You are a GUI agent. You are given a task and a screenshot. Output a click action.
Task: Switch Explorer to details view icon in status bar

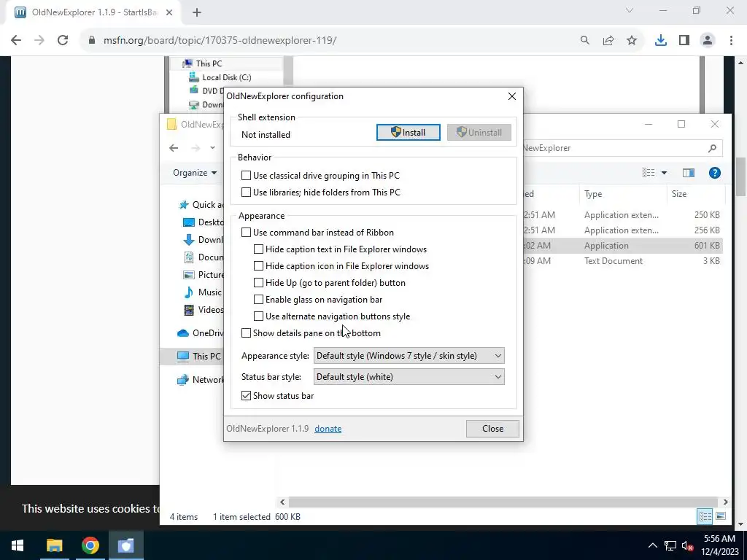705,516
